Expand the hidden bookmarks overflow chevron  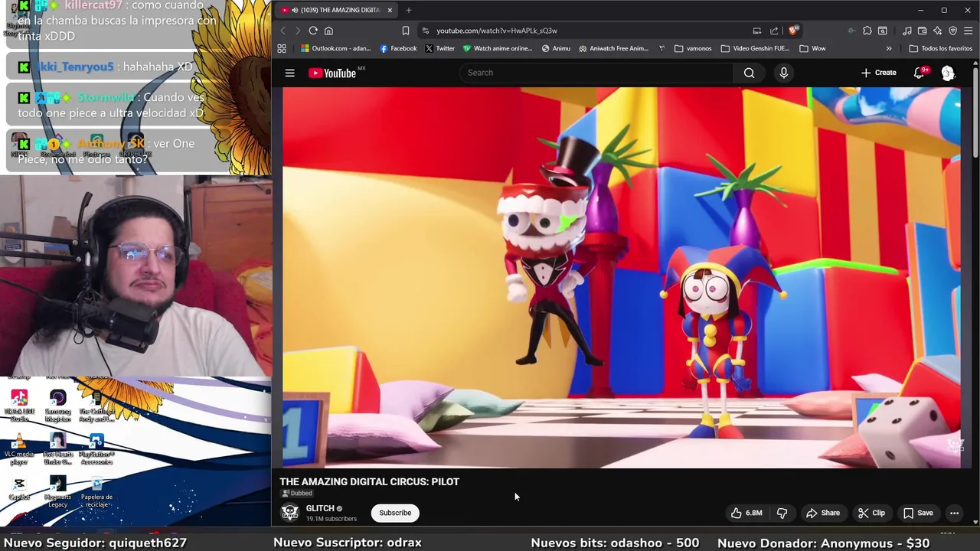(x=889, y=48)
